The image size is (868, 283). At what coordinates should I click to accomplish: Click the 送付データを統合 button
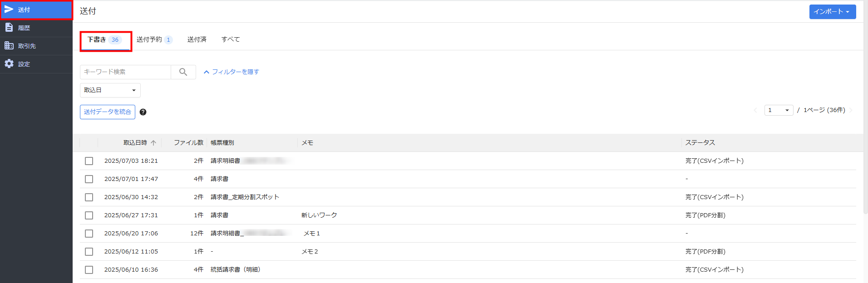coord(108,112)
